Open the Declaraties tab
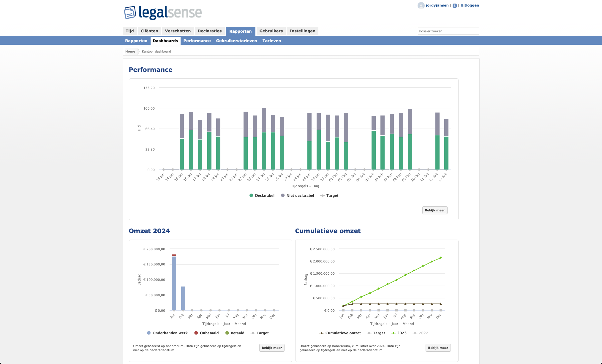The image size is (602, 364). 209,31
